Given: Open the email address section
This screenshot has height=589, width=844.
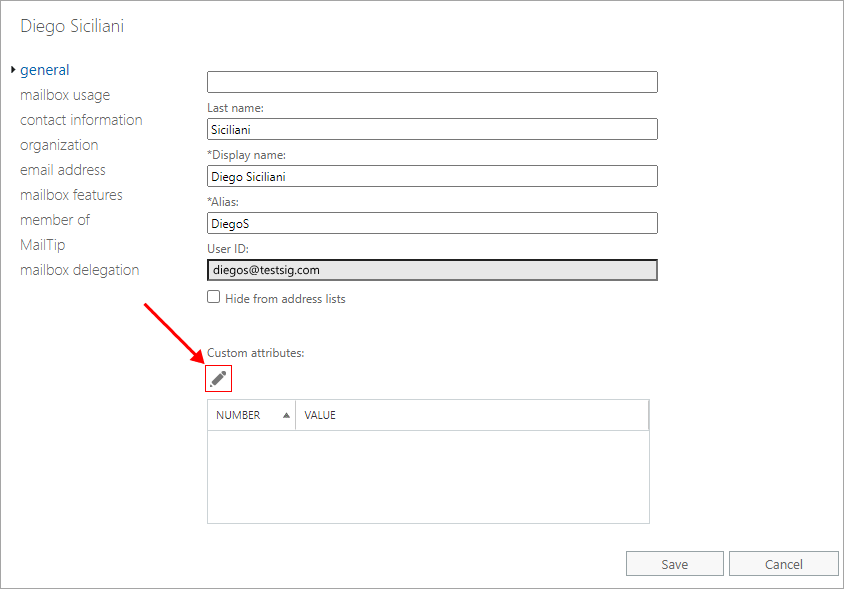Looking at the screenshot, I should pos(63,170).
